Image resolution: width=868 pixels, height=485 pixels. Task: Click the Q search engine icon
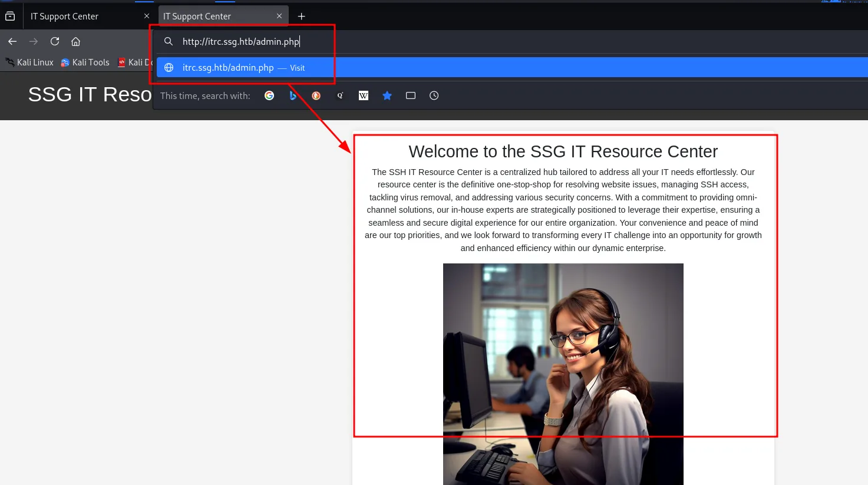pos(340,95)
